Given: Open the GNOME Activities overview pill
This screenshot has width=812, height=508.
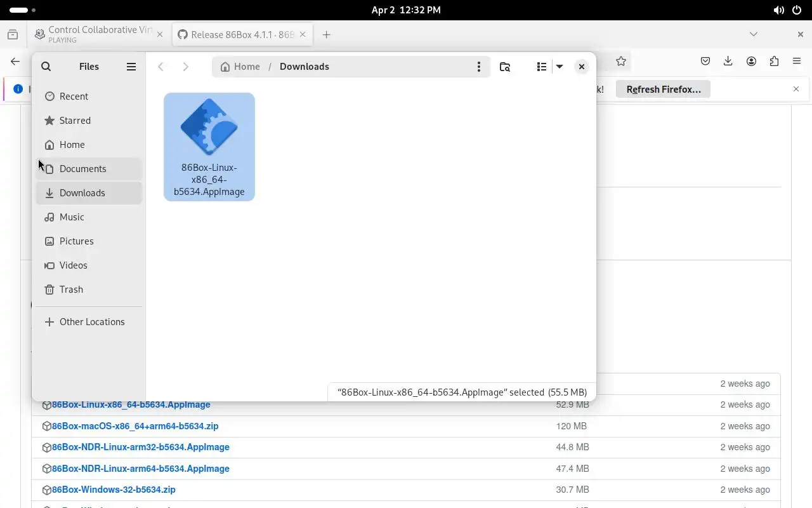Looking at the screenshot, I should coord(23,10).
